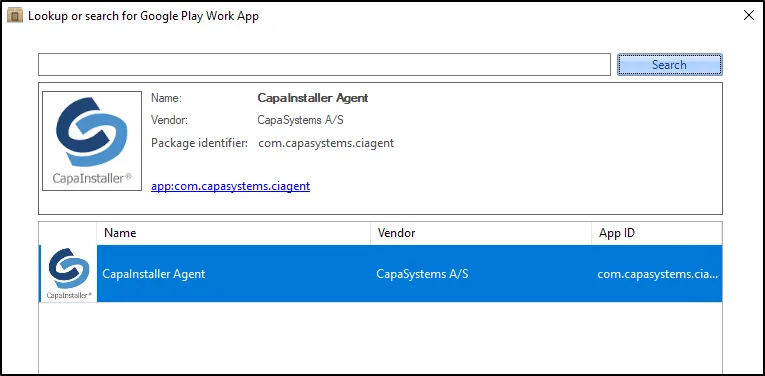Click the large CapaInstaller logo thumbnail
The height and width of the screenshot is (376, 765).
(x=92, y=141)
